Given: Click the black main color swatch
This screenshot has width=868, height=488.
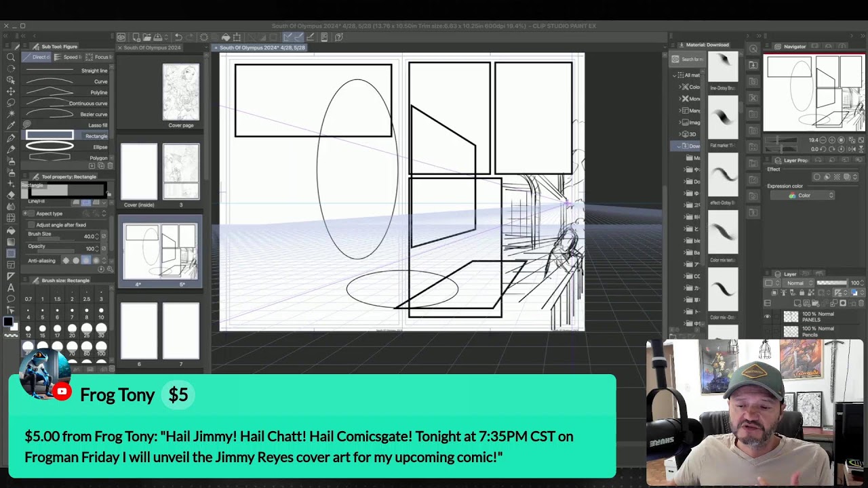Looking at the screenshot, I should [8, 321].
